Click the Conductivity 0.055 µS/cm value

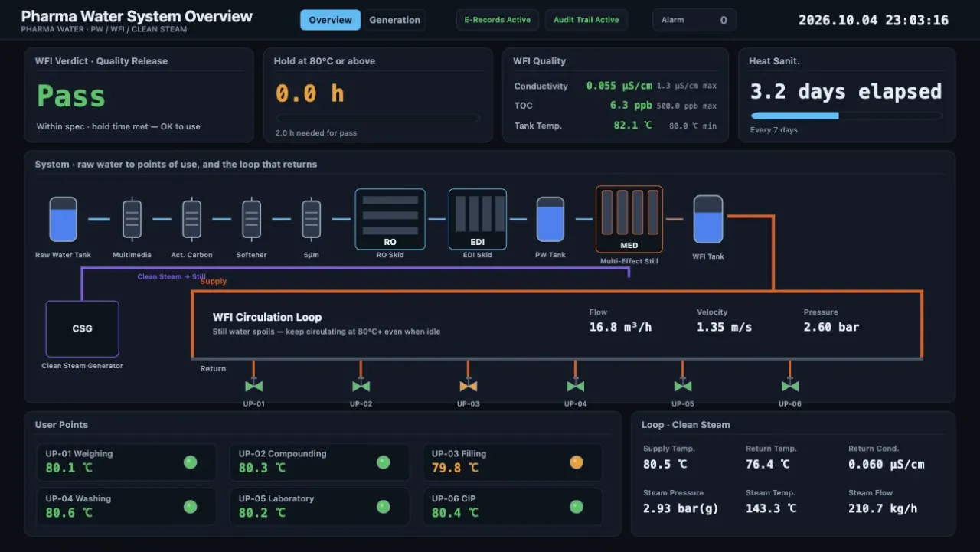coord(619,86)
